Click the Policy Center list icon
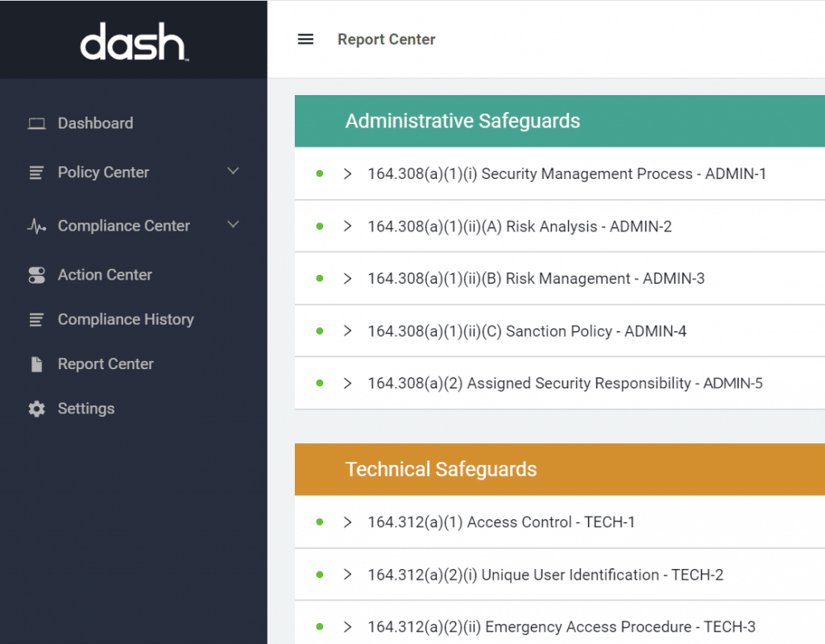Image resolution: width=825 pixels, height=644 pixels. pos(36,172)
